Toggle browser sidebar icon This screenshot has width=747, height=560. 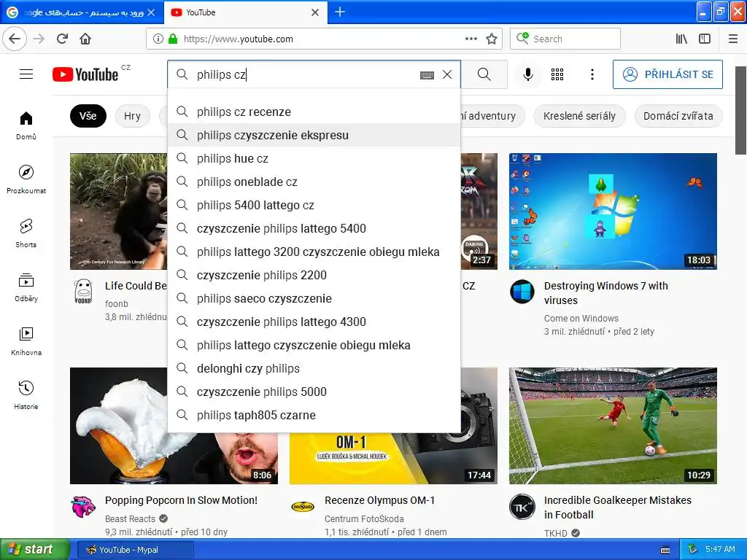tap(705, 39)
